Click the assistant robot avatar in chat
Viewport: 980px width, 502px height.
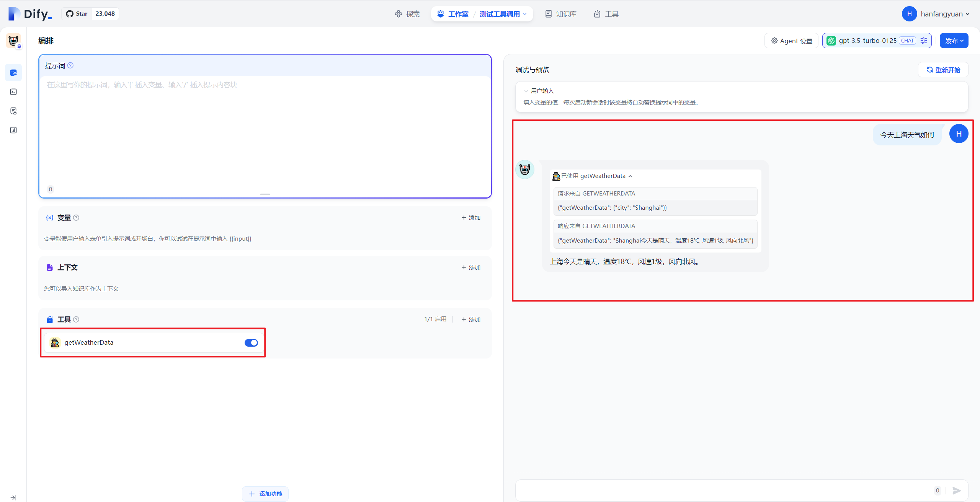click(525, 170)
